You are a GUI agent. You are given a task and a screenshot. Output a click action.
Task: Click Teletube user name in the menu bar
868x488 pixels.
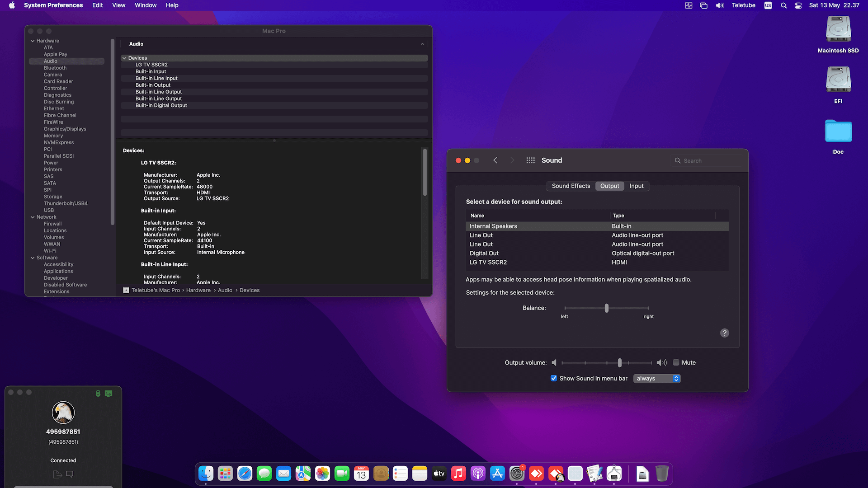tap(744, 5)
